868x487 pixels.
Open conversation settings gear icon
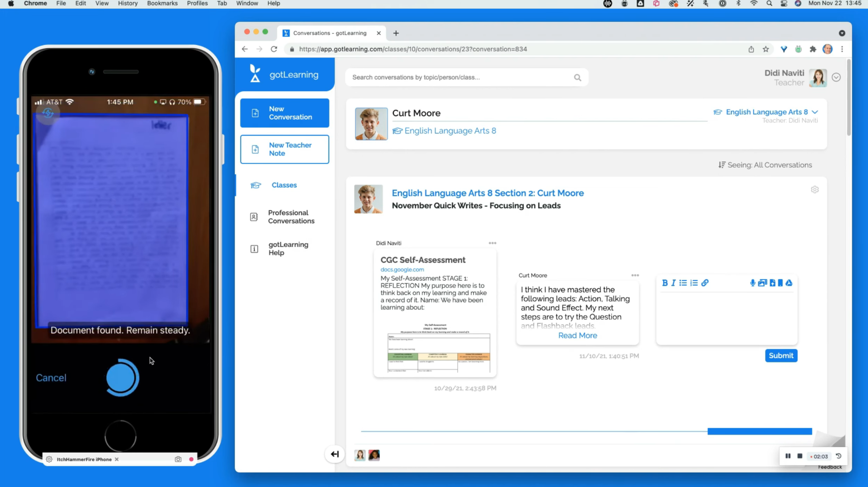point(815,189)
